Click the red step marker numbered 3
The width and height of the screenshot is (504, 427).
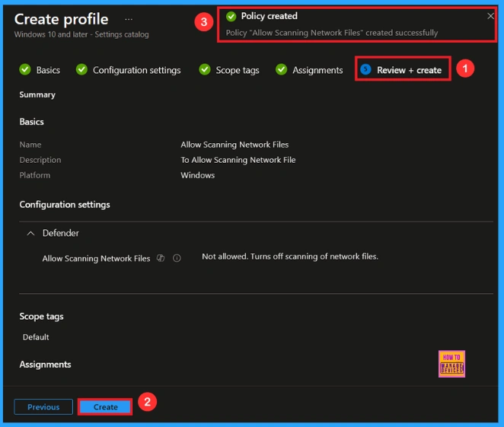pyautogui.click(x=203, y=22)
